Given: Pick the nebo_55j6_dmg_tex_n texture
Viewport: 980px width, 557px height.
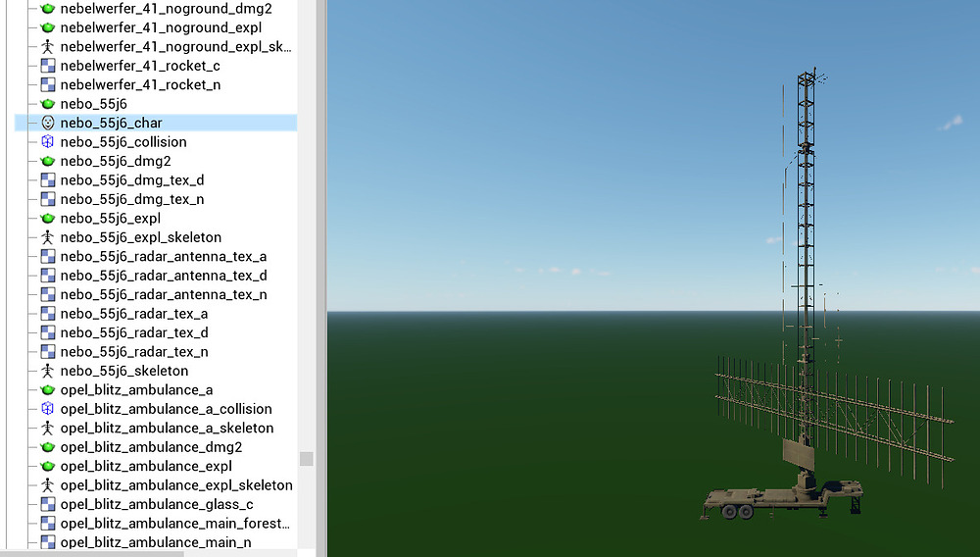Looking at the screenshot, I should [131, 199].
